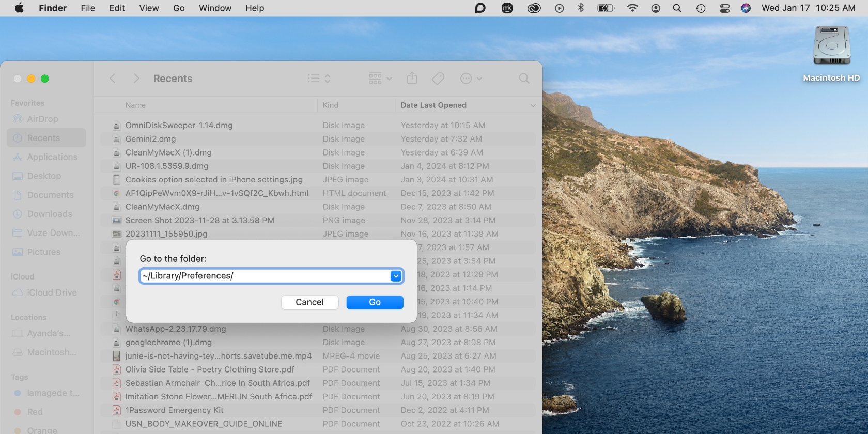
Task: Open the group-by options dropdown
Action: 380,79
